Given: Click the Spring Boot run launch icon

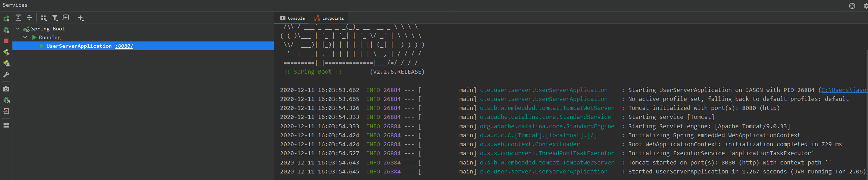Looking at the screenshot, I should [6, 52].
